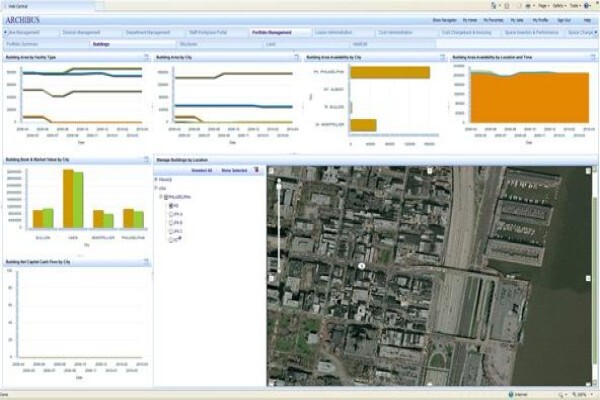Click the filter icon beside Show Selected

point(256,170)
